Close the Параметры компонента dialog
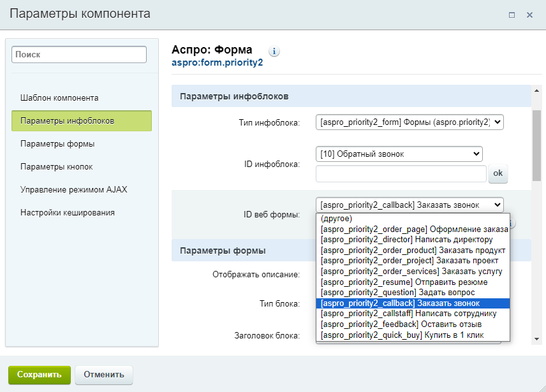The height and width of the screenshot is (392, 546). 529,15
